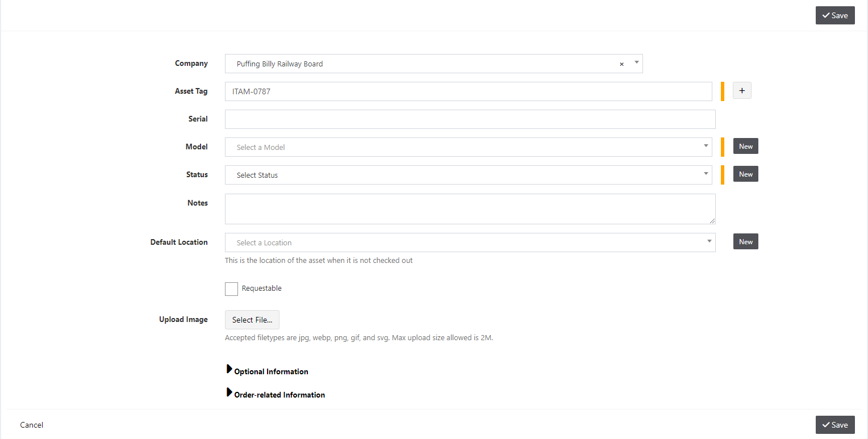
Task: Enable the Requestable checkbox
Action: [231, 289]
